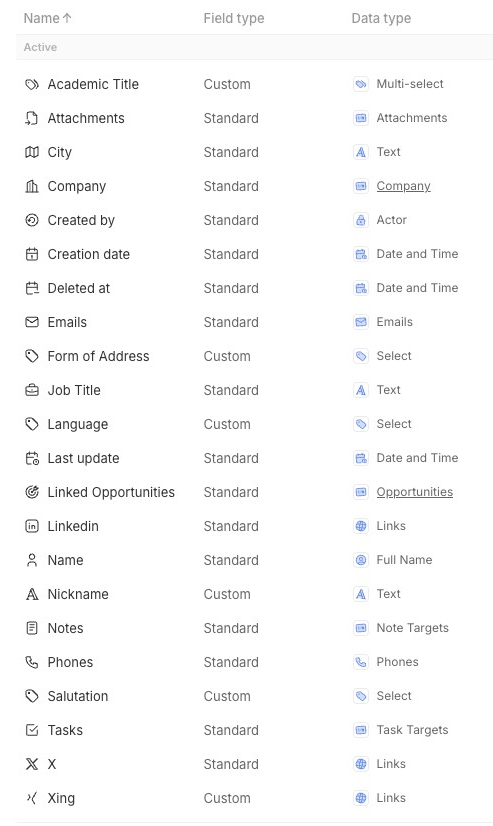The height and width of the screenshot is (826, 493).
Task: Click the Phones handset icon
Action: 32,662
